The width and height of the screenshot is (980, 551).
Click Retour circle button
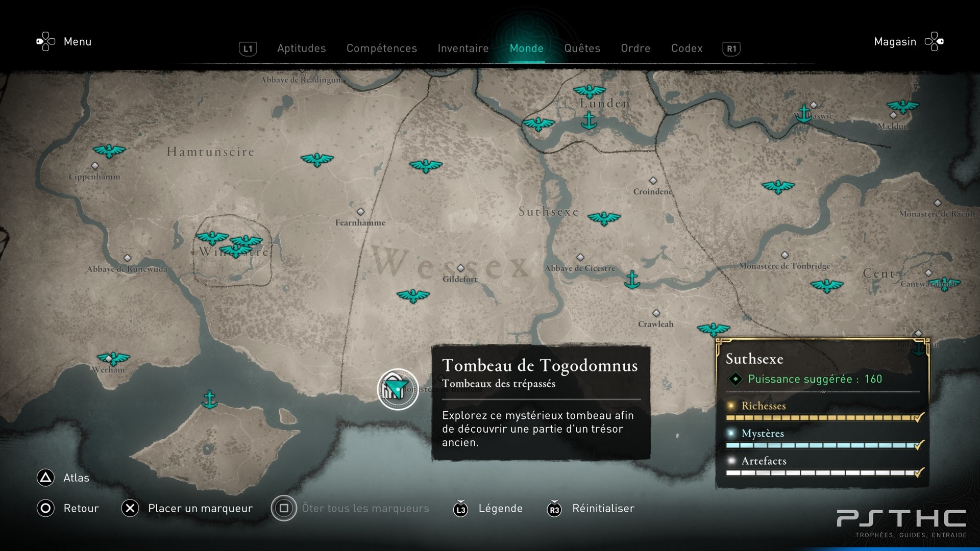coord(45,508)
